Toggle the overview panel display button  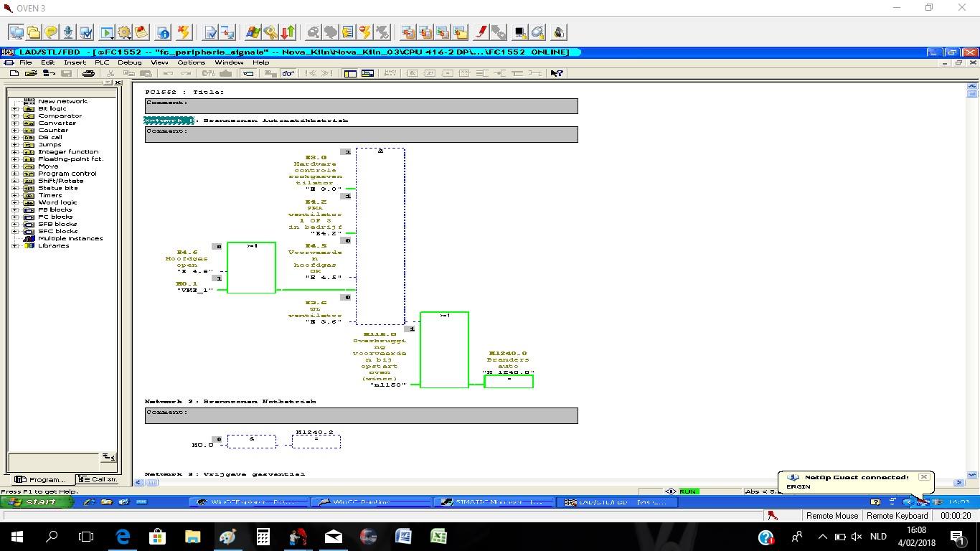(x=350, y=73)
